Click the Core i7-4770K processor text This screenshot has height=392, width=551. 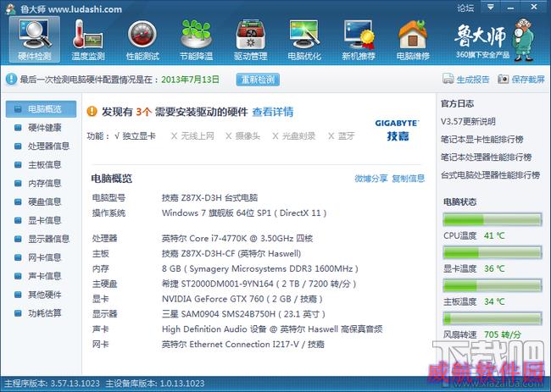237,239
